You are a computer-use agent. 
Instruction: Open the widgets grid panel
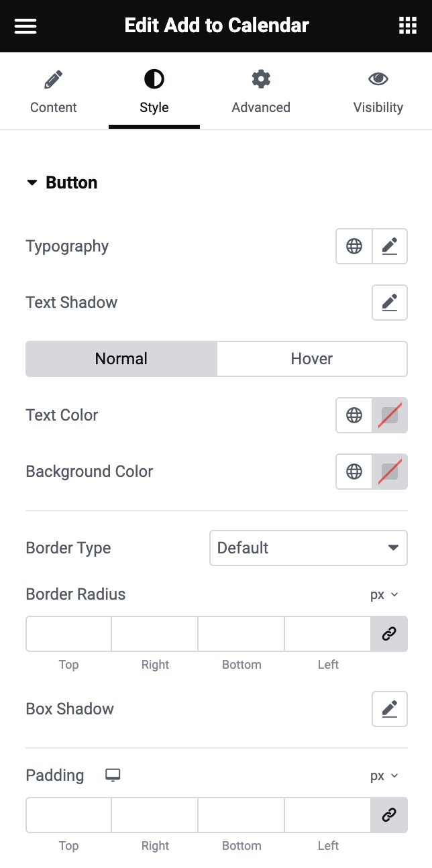point(407,26)
